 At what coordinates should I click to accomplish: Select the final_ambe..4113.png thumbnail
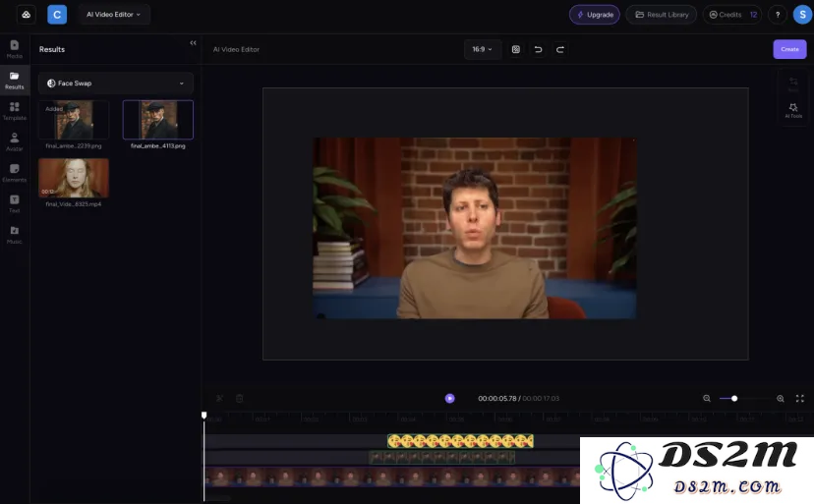coord(158,120)
